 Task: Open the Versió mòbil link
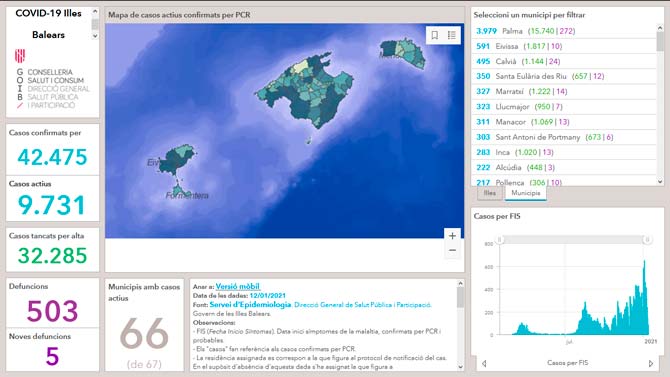238,286
